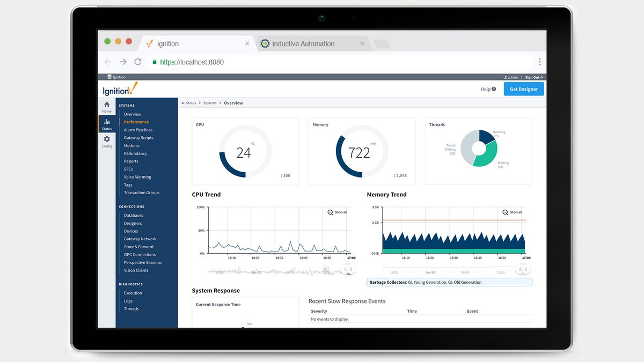Focus the localhost:8080 address bar
This screenshot has height=362, width=644.
tap(340, 62)
